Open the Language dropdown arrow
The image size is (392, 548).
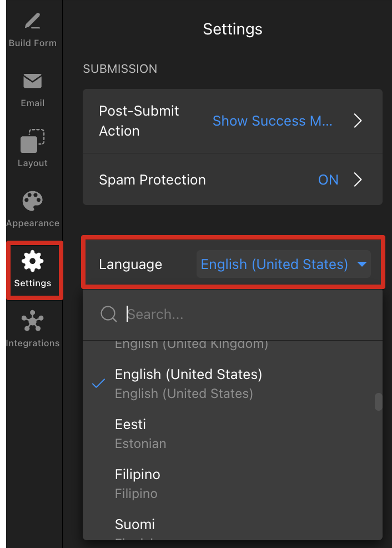362,264
